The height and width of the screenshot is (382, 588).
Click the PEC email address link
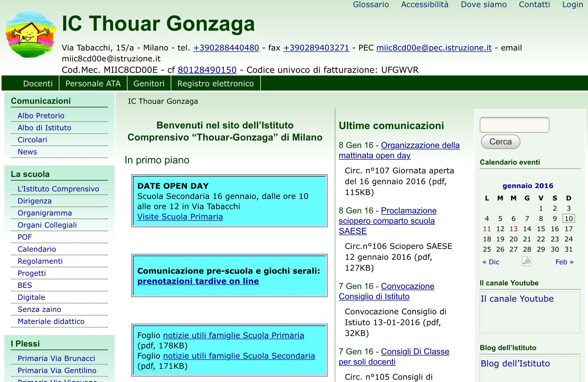(x=434, y=48)
